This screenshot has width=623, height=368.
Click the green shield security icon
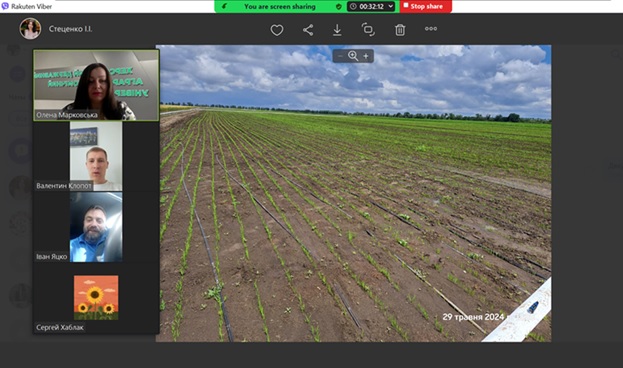point(339,6)
